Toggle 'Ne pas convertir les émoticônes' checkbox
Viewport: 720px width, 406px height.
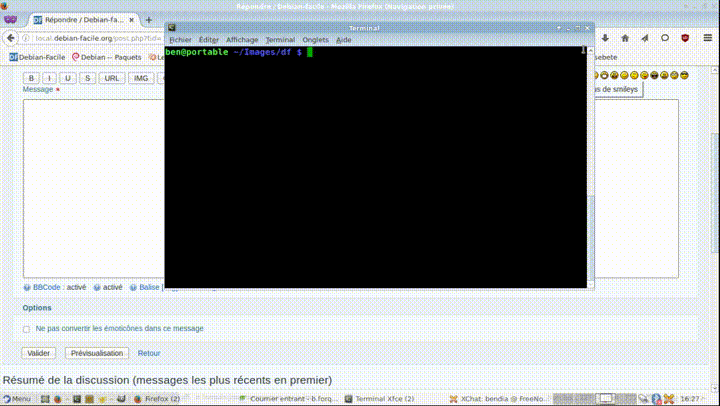tap(27, 328)
